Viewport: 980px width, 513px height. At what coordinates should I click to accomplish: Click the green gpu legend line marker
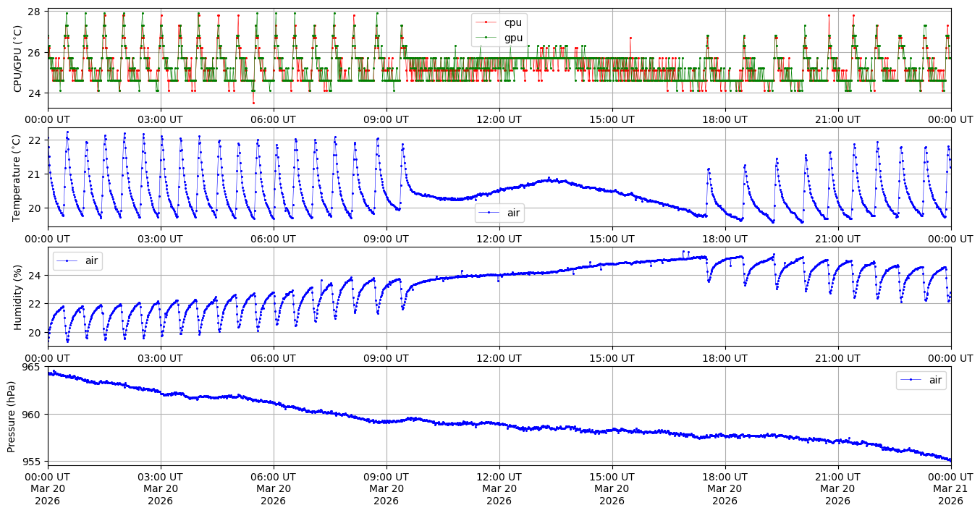[x=486, y=37]
